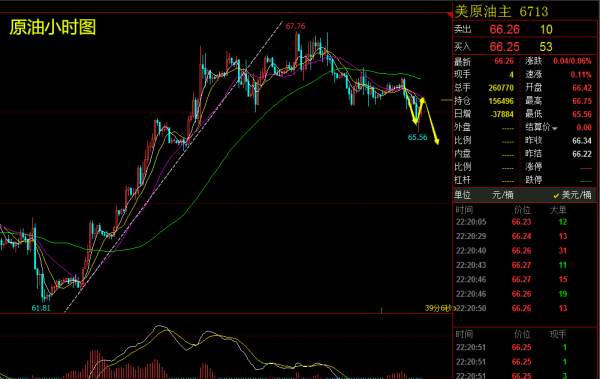This screenshot has width=600, height=379.
Task: Click the 跌停 label
Action: click(x=533, y=180)
